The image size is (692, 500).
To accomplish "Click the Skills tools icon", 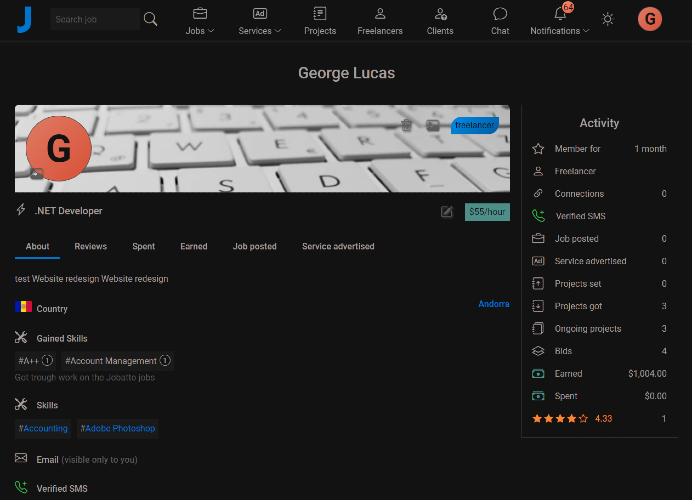I will click(x=21, y=404).
